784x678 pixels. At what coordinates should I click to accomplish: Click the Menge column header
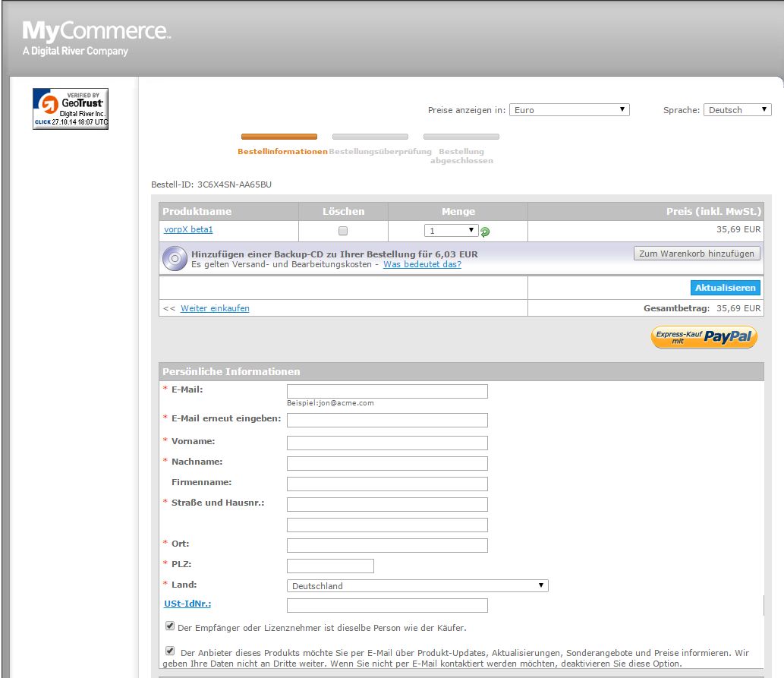click(458, 211)
